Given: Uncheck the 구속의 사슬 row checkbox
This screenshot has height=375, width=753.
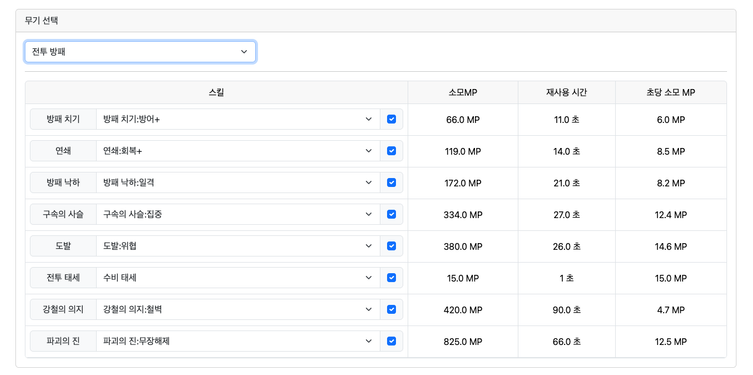Looking at the screenshot, I should coord(391,214).
